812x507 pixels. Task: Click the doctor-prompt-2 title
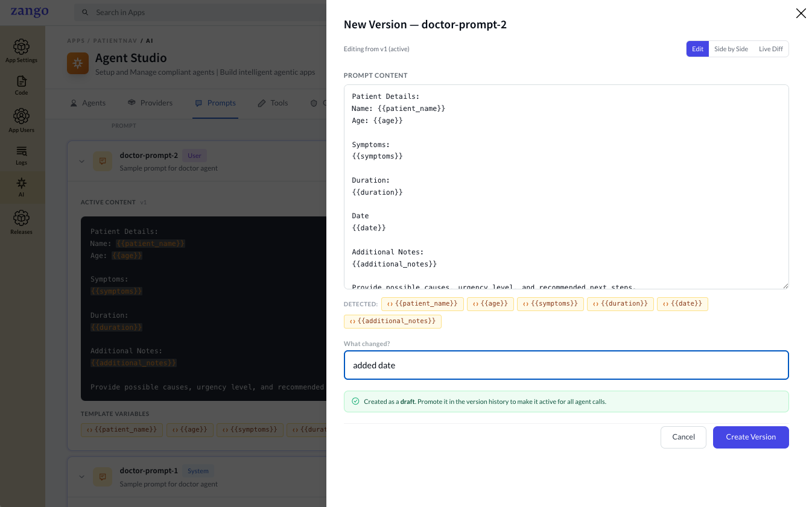coord(148,156)
